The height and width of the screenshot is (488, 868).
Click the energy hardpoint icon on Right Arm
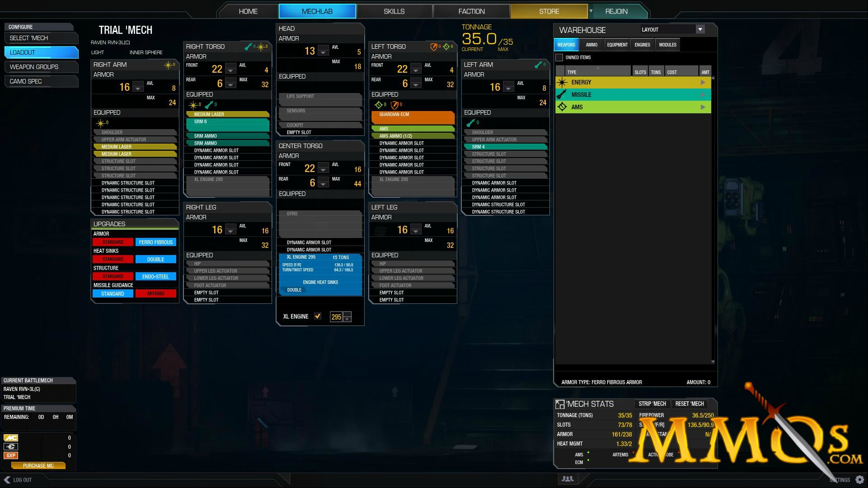point(169,65)
